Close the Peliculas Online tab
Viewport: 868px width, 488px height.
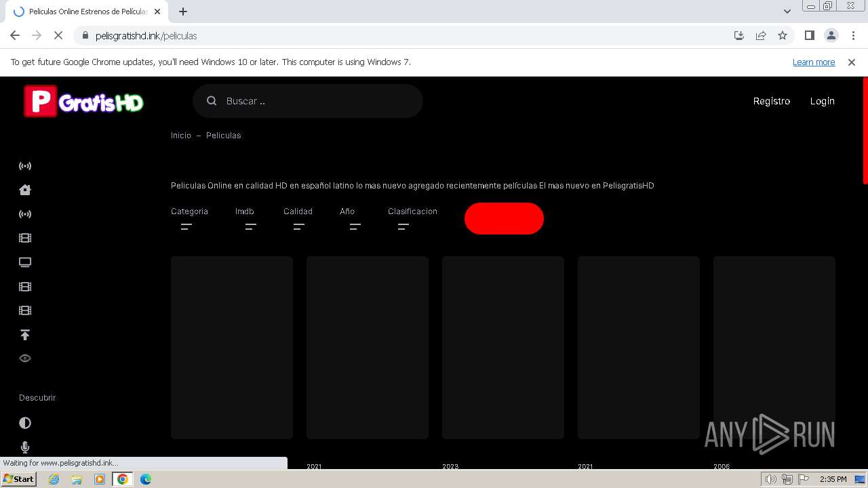click(x=157, y=12)
